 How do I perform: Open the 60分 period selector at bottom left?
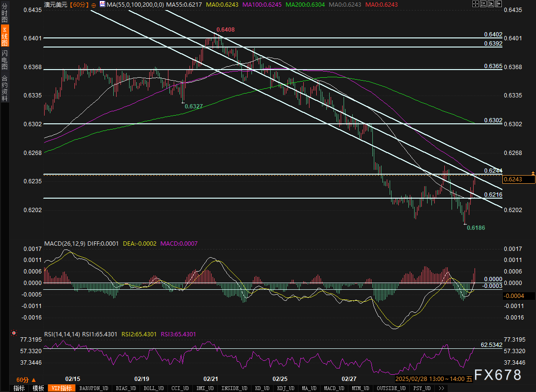pos(23,379)
